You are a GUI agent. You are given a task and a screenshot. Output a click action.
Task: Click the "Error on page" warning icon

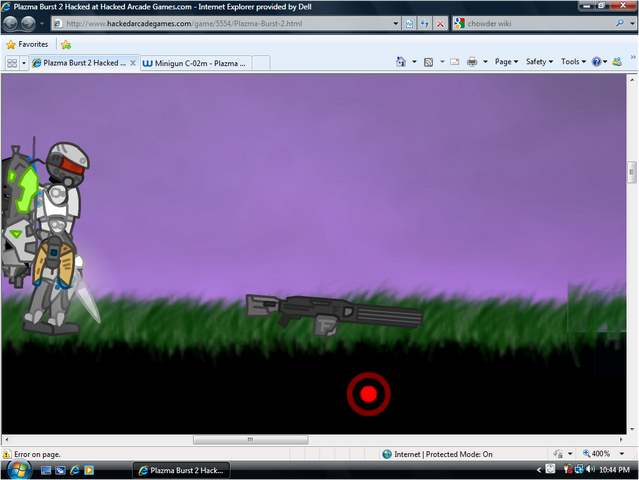click(7, 454)
